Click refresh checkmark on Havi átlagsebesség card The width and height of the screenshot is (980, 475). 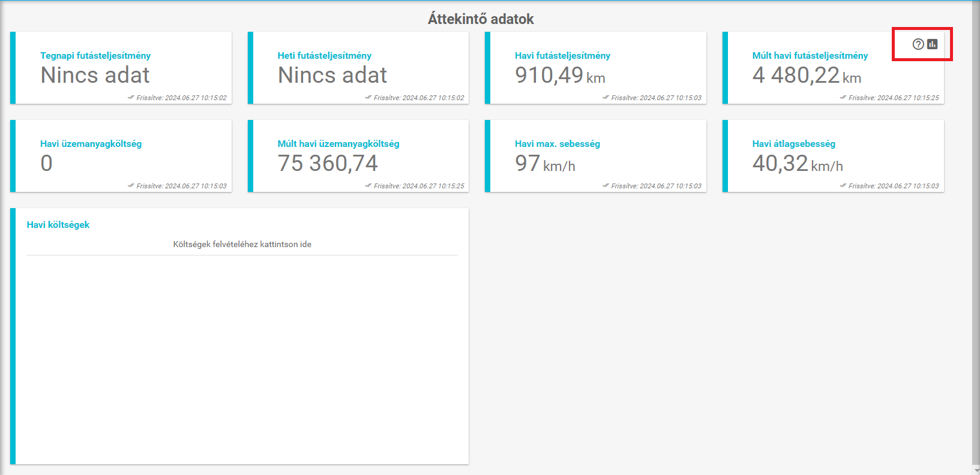(843, 185)
